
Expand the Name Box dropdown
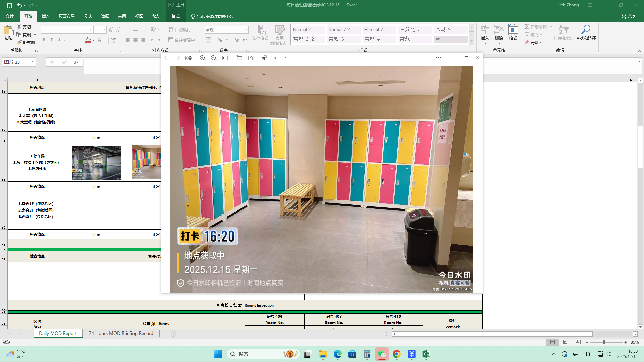point(32,62)
